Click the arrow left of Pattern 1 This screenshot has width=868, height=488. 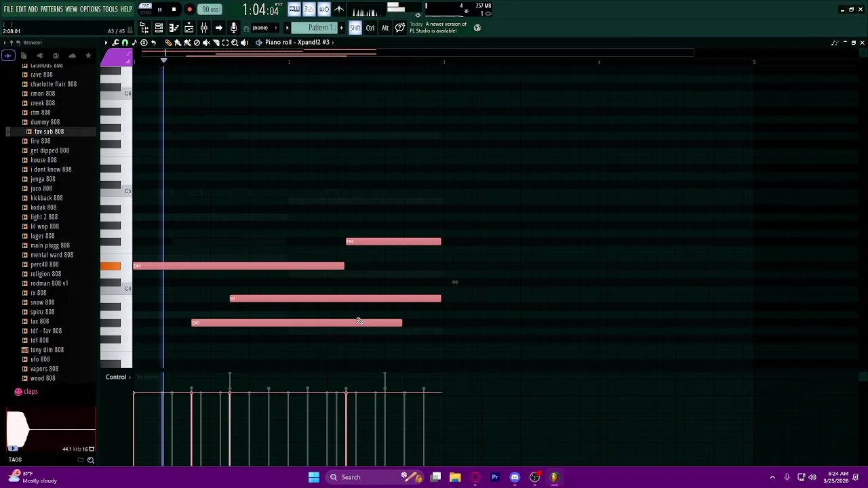(287, 28)
